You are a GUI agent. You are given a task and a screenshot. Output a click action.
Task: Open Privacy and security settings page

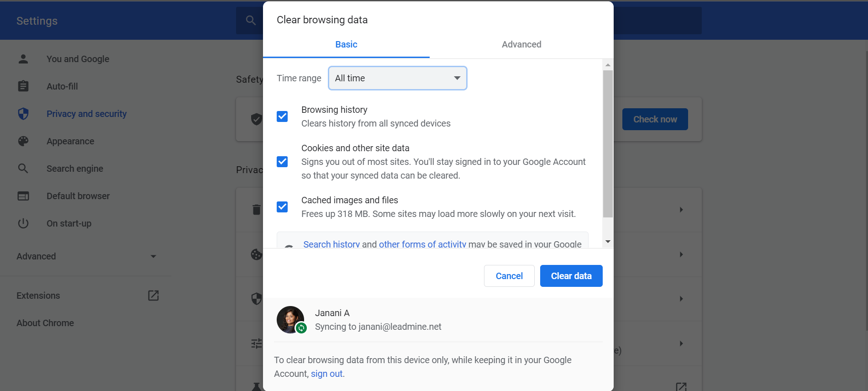point(86,114)
